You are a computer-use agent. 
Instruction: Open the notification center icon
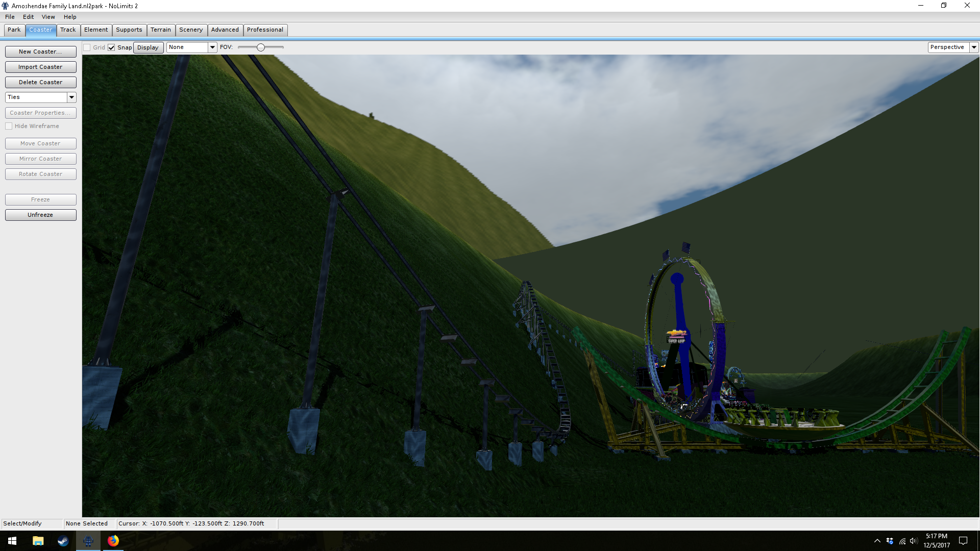[x=963, y=541]
